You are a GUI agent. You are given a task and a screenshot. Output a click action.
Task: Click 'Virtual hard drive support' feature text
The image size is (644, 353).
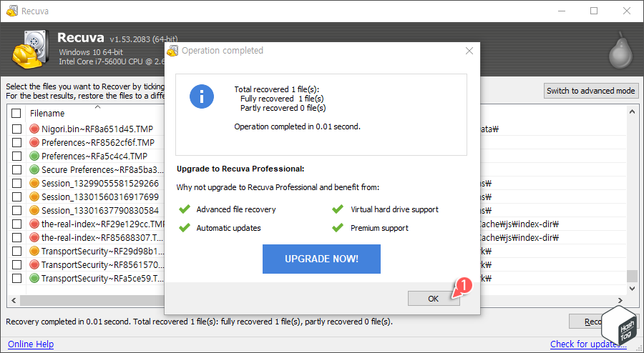point(395,209)
